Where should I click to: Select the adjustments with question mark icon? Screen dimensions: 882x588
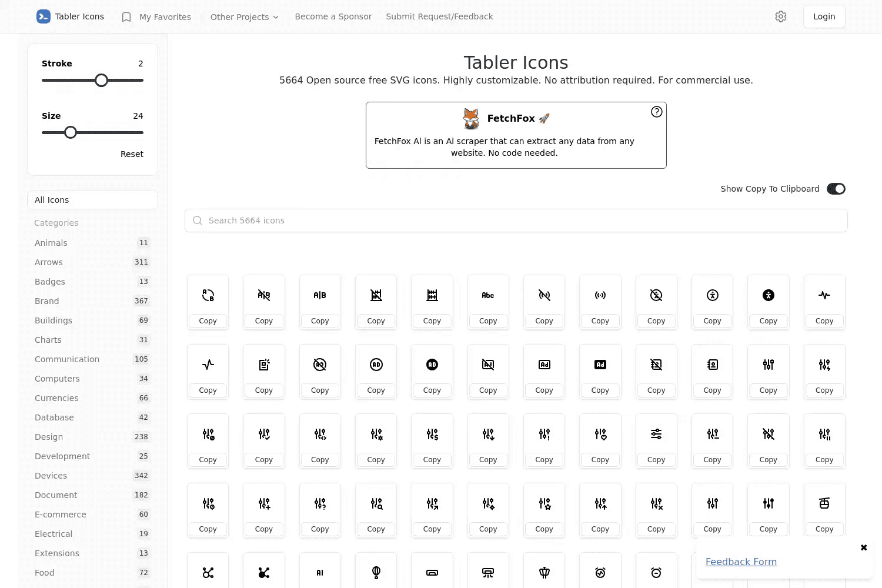[320, 503]
